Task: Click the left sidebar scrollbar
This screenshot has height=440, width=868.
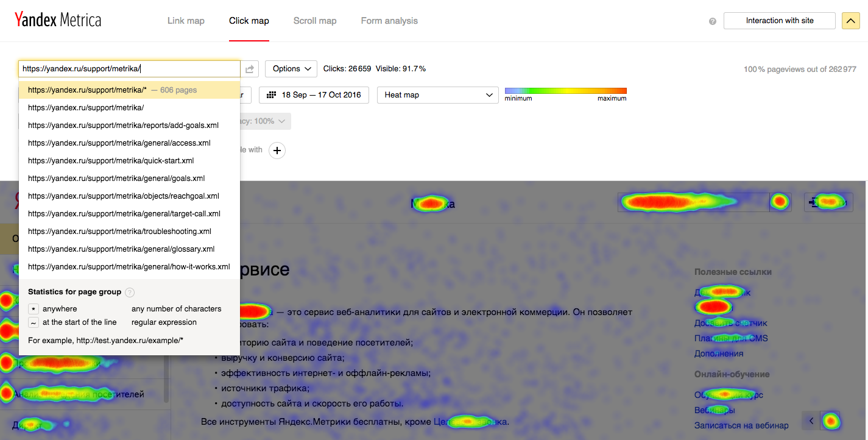Action: pyautogui.click(x=167, y=378)
